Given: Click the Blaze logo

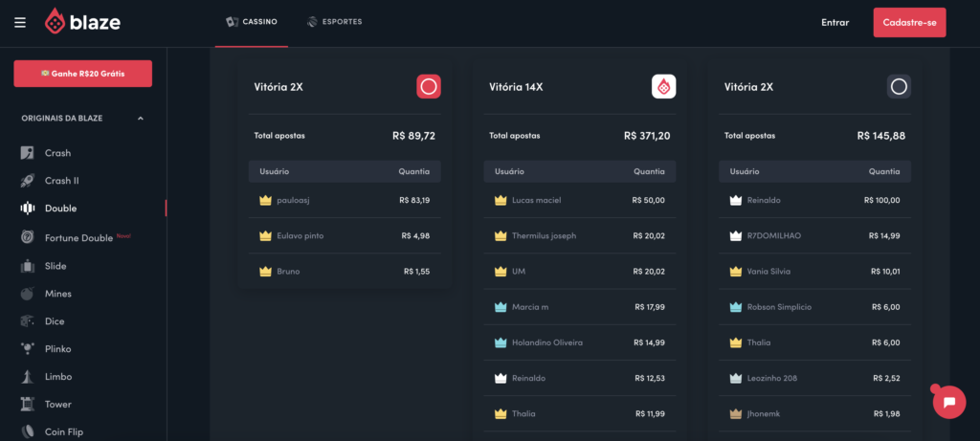Looking at the screenshot, I should pyautogui.click(x=82, y=22).
